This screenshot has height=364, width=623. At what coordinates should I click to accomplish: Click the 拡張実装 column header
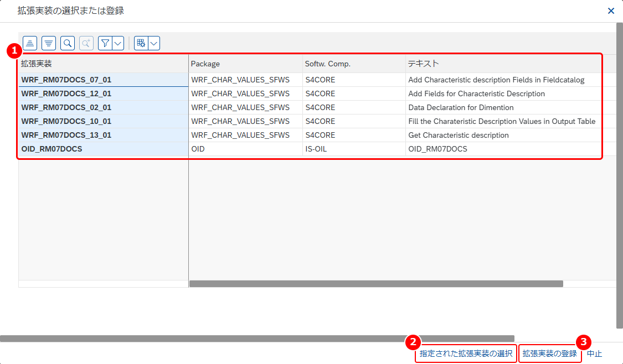point(104,64)
